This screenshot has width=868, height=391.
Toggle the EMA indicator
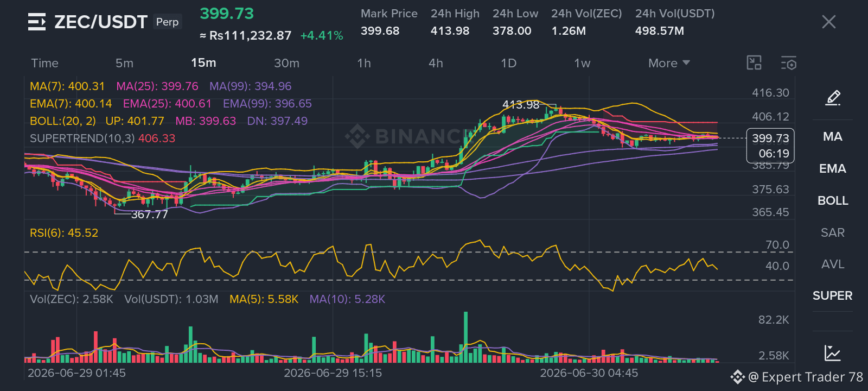click(833, 169)
